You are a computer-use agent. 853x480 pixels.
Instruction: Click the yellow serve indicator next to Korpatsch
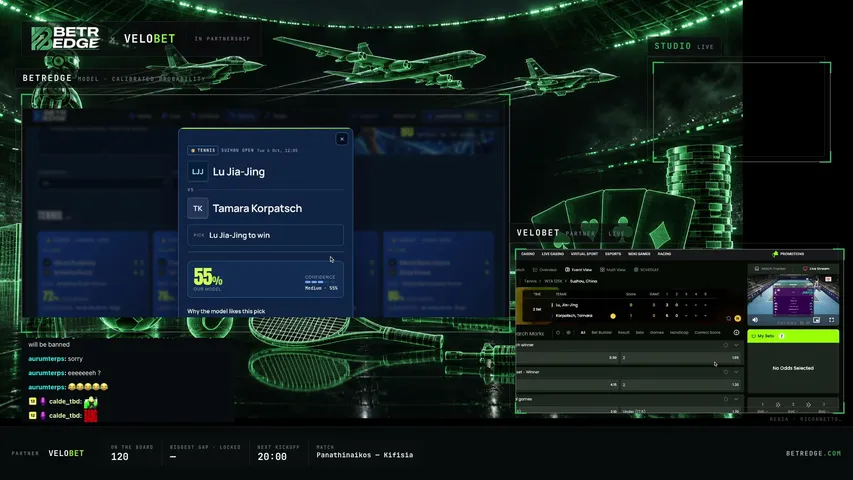pos(613,316)
